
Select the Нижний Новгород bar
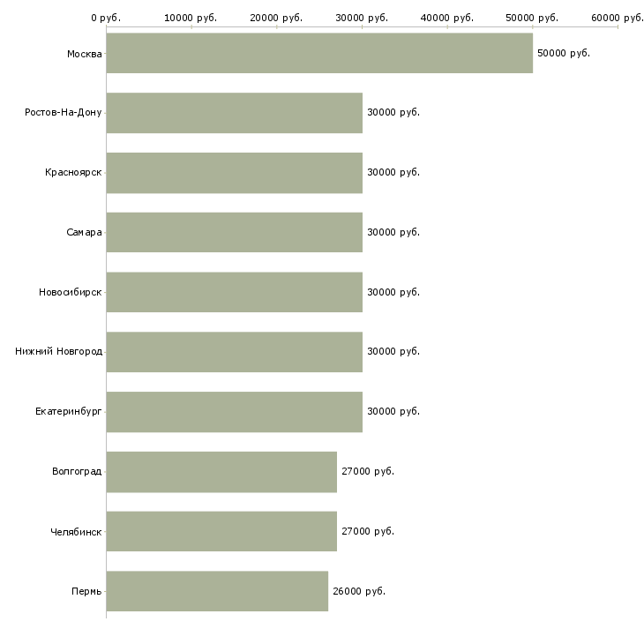pyautogui.click(x=234, y=352)
